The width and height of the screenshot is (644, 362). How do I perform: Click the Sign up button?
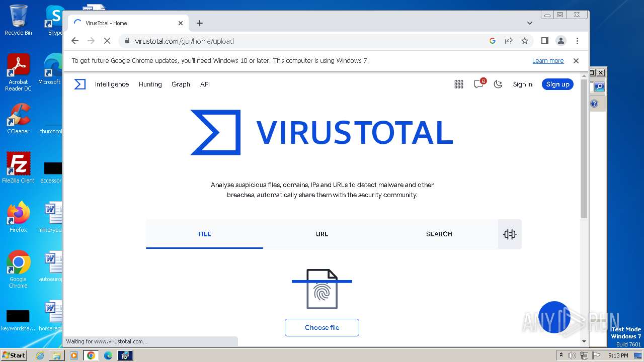[557, 84]
